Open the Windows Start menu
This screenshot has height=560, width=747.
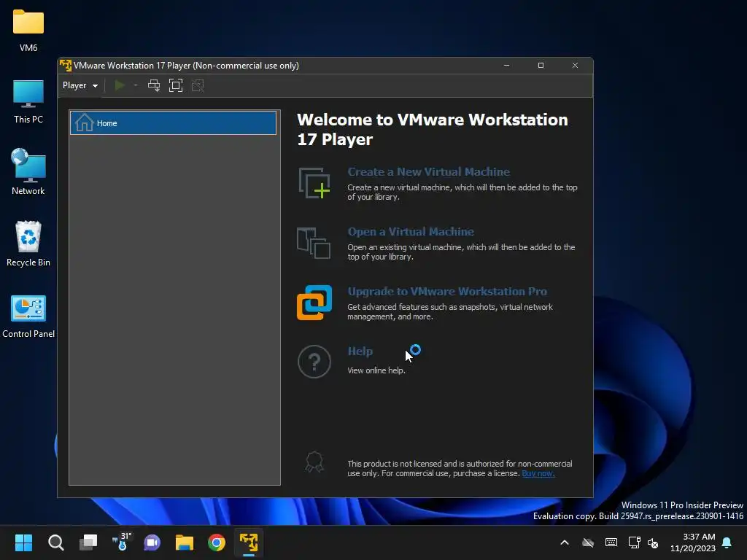click(23, 542)
